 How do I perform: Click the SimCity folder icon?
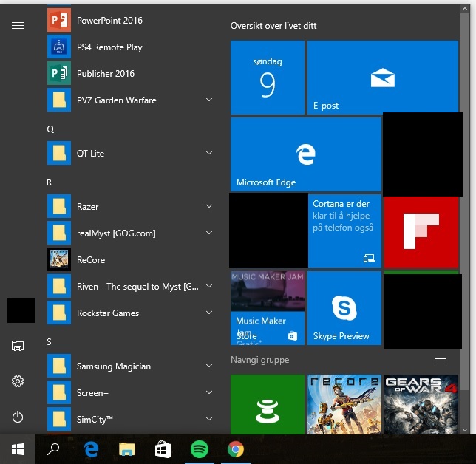coord(59,419)
